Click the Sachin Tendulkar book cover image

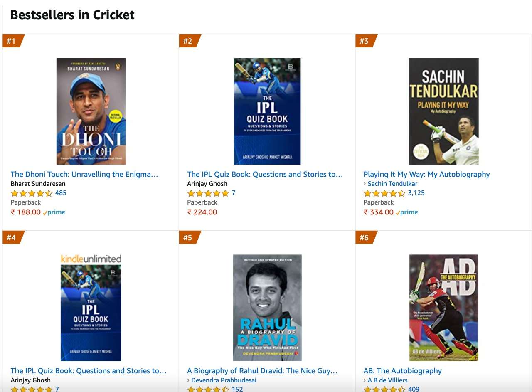[x=443, y=111]
